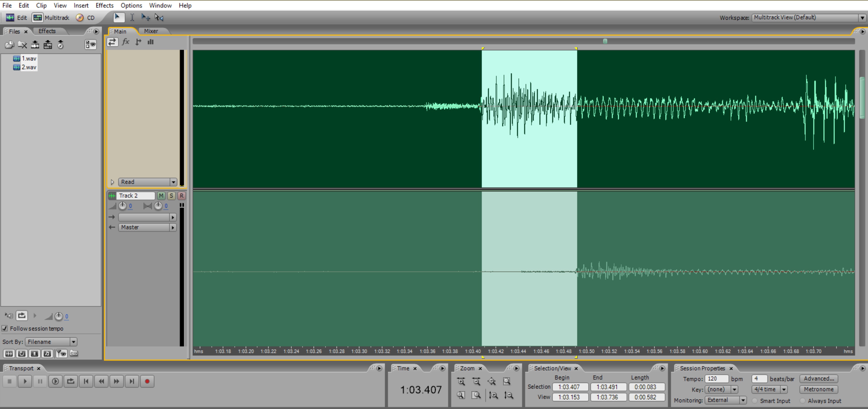This screenshot has height=409, width=868.
Task: Select the Time Selection tool
Action: 132,17
